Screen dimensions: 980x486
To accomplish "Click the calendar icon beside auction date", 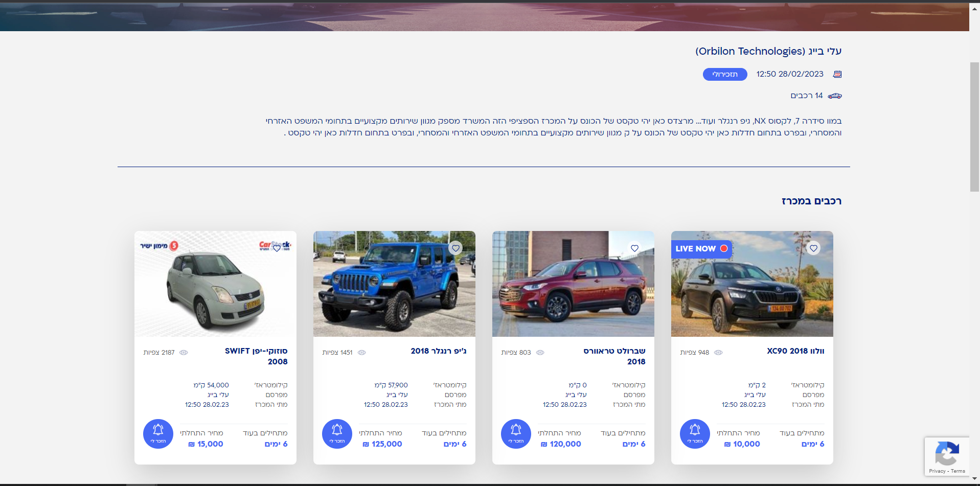I will [x=837, y=74].
